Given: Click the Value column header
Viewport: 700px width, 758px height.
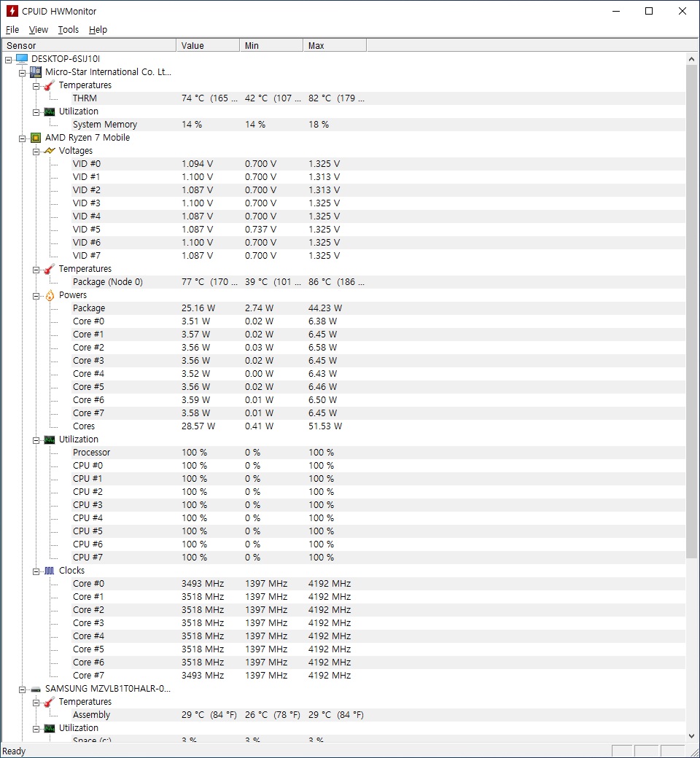Looking at the screenshot, I should point(208,45).
